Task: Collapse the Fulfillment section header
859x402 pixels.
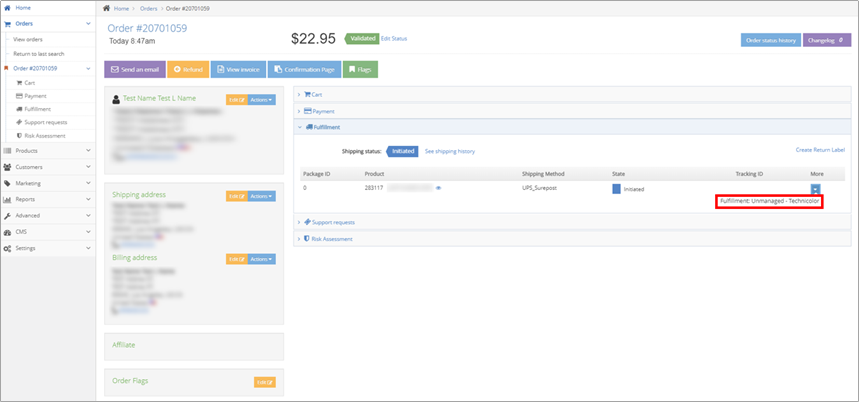Action: click(326, 128)
